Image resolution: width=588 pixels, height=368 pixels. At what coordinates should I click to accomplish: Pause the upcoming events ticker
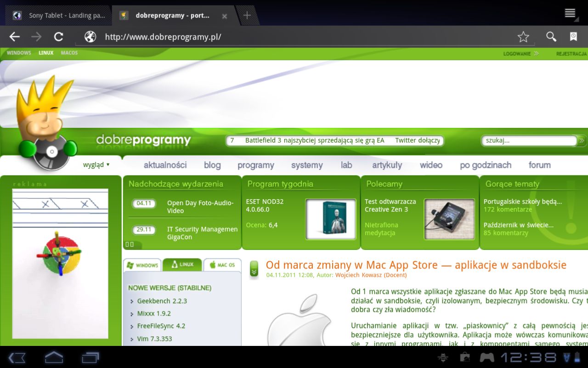[130, 244]
